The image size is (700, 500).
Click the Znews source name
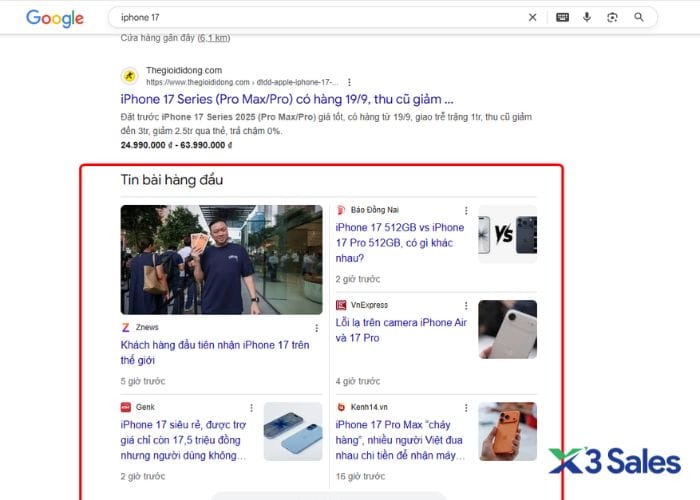147,327
